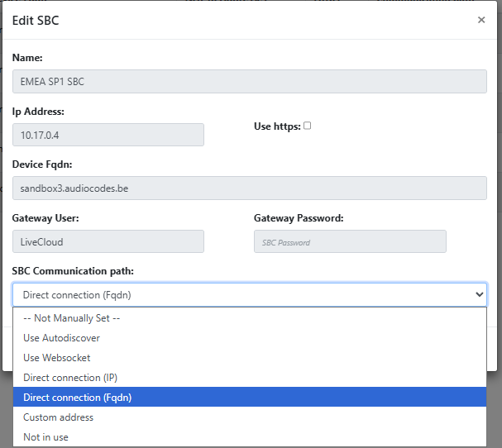Screen dimensions: 502x448
Task: Choose highlighted 'Direct connection (Fqdn)' option
Action: coord(77,398)
